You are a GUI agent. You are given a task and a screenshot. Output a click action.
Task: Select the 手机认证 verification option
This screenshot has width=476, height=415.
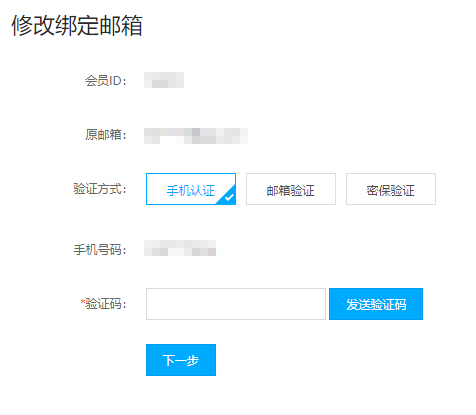[191, 189]
